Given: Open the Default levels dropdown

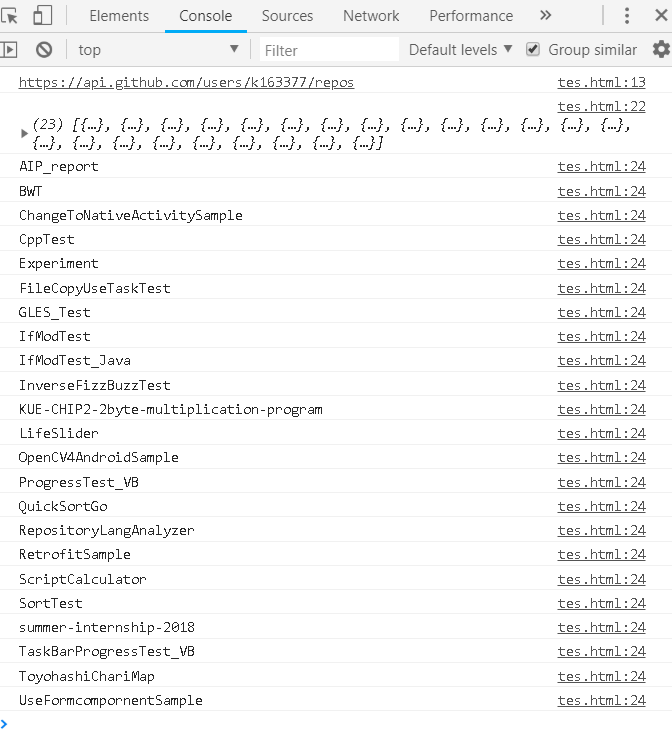Looking at the screenshot, I should [460, 50].
